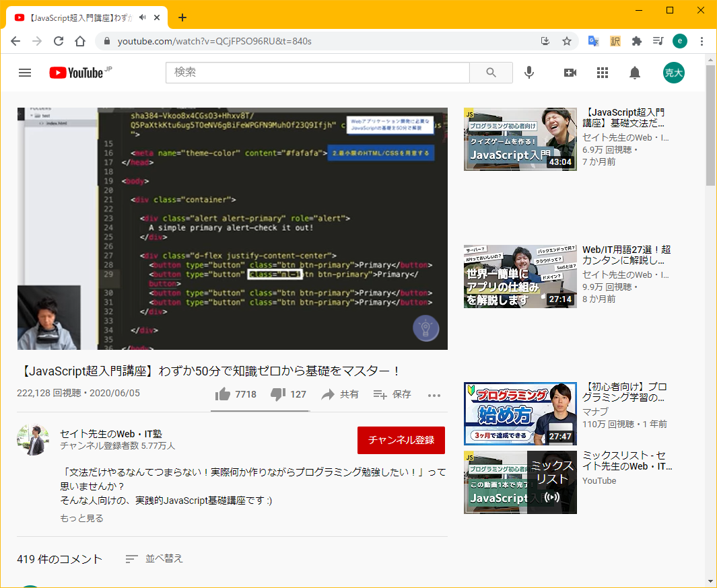Open the create video camera icon
717x588 pixels.
tap(570, 73)
